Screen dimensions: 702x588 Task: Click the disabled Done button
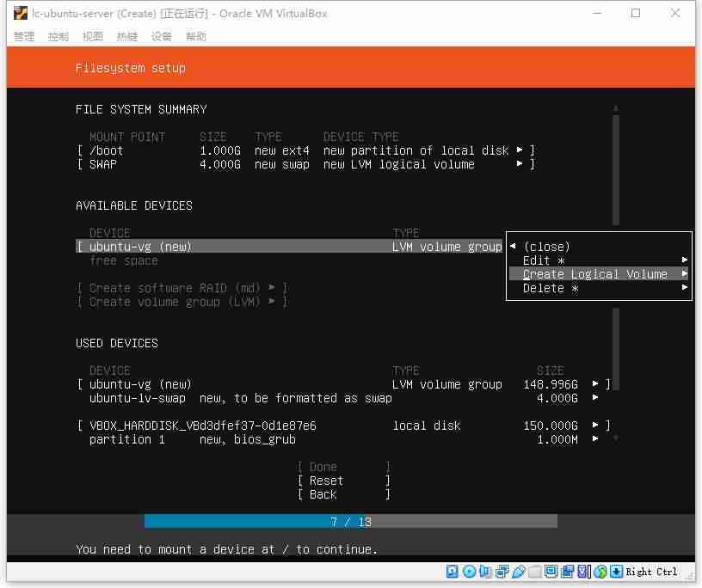[343, 467]
